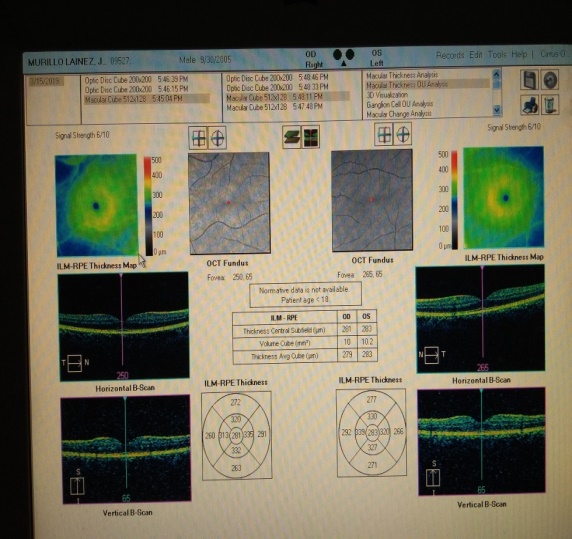572x539 pixels.
Task: Click the center layered slice icon
Action: pos(292,137)
